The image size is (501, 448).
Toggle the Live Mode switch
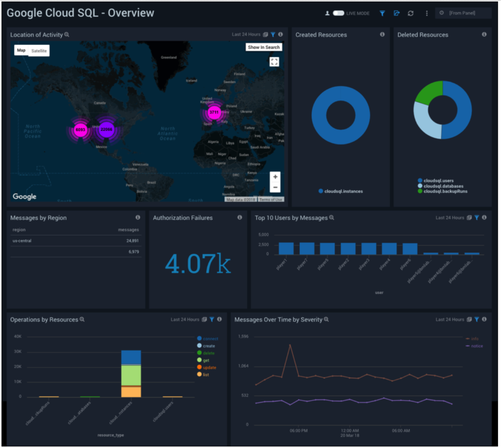[x=339, y=13]
